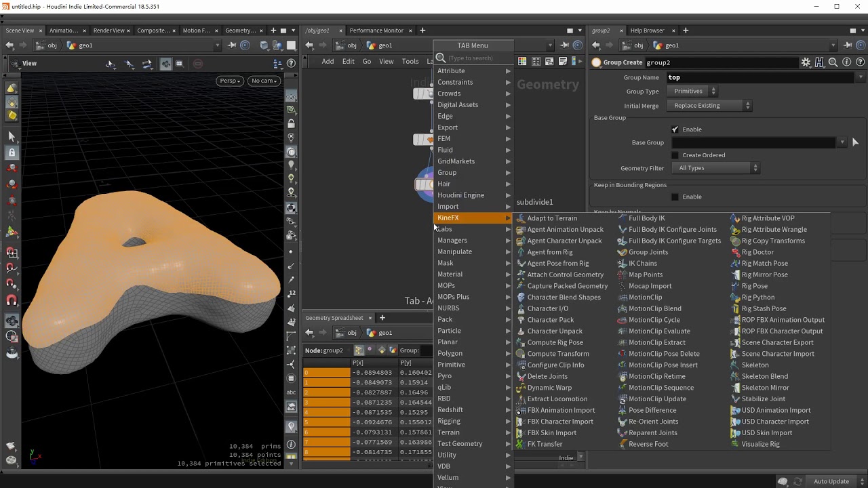Check the Create Ordered checkbox
Viewport: 868px width, 488px height.
pyautogui.click(x=675, y=155)
